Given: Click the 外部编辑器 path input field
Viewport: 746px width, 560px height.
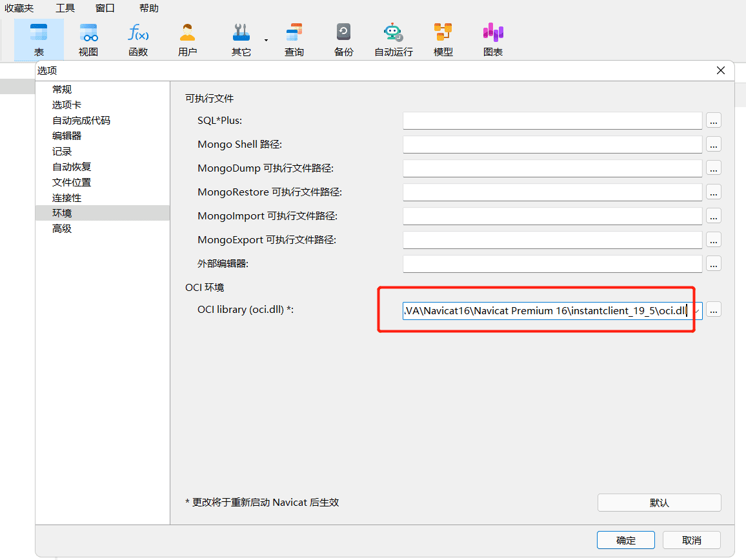Looking at the screenshot, I should pyautogui.click(x=552, y=264).
